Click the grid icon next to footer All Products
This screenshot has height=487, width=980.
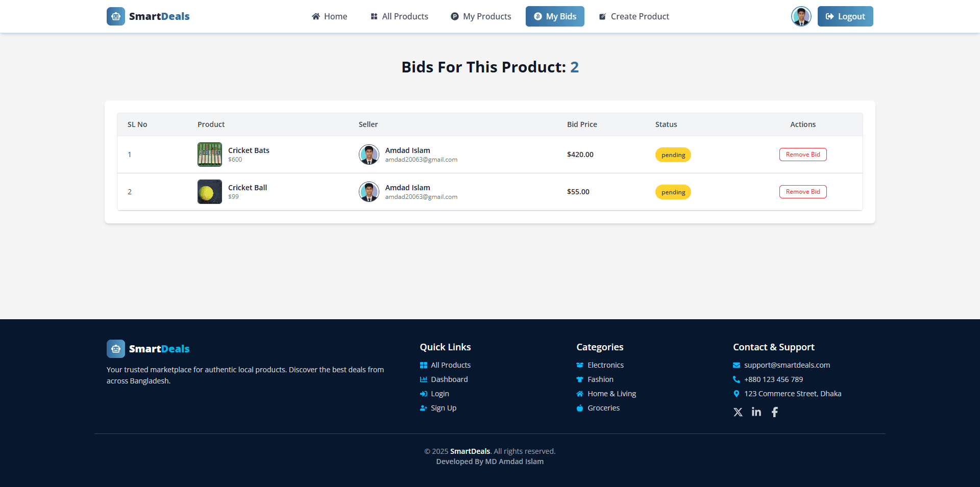pyautogui.click(x=424, y=365)
